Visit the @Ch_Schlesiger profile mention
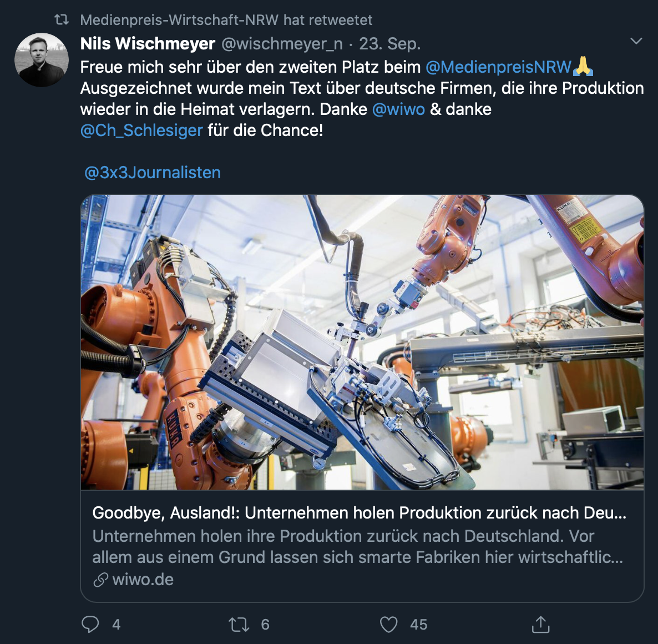Screen dimensions: 658x644 [141, 130]
